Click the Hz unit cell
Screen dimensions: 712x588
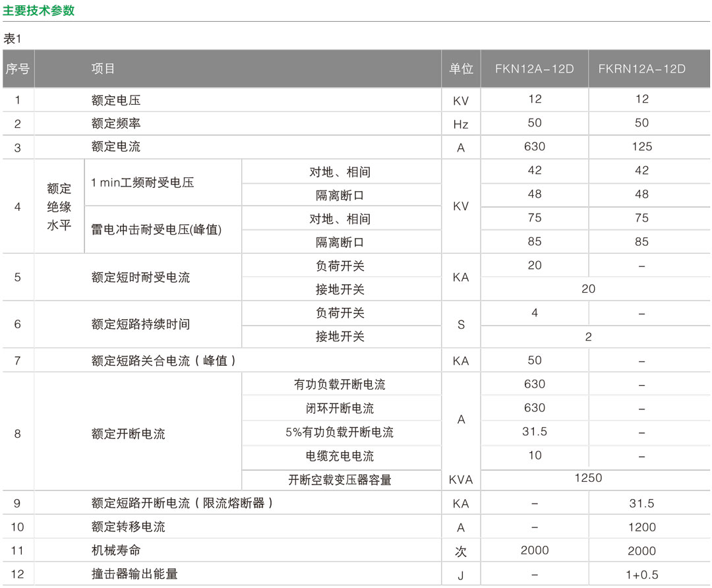[461, 124]
